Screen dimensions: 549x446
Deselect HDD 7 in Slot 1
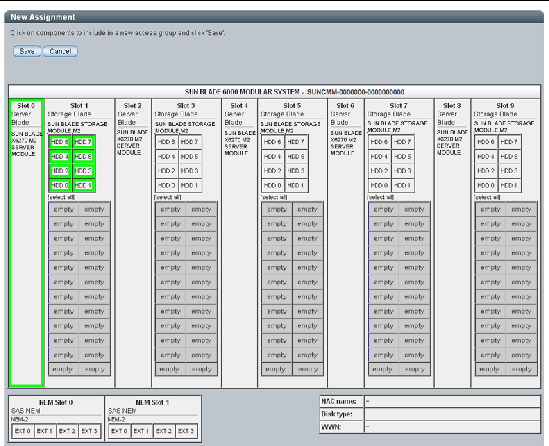point(83,142)
